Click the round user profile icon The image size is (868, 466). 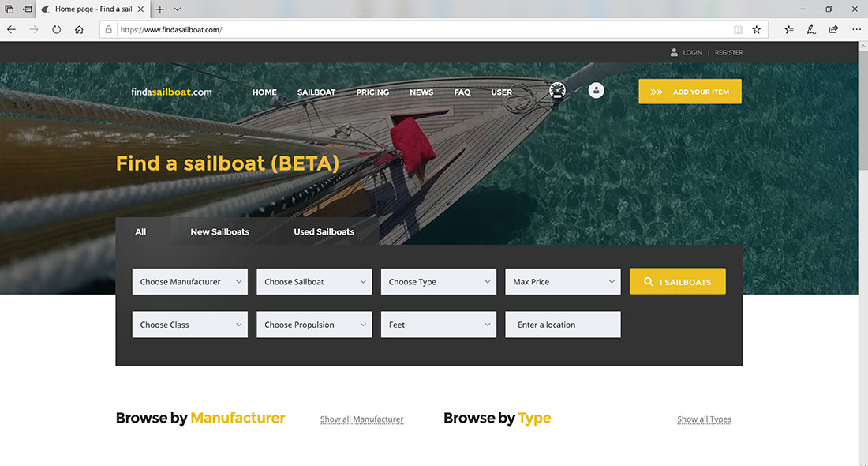click(597, 90)
